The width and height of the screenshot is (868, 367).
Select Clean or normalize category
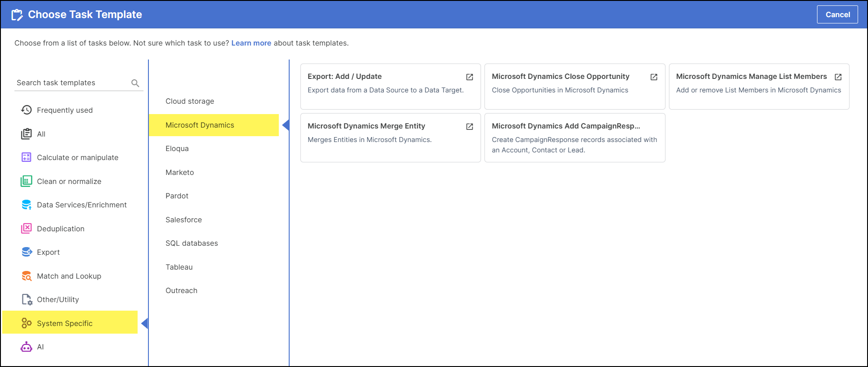pos(70,181)
